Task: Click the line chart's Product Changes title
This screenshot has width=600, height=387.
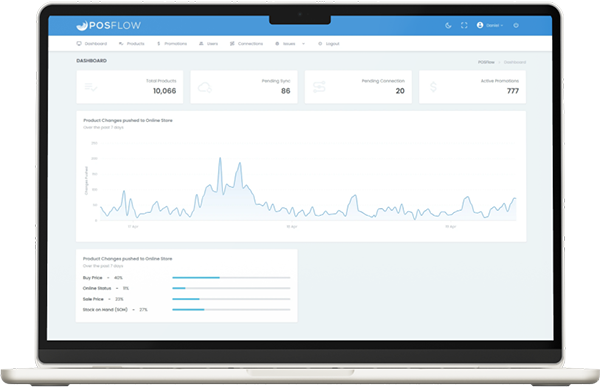Action: (x=128, y=120)
